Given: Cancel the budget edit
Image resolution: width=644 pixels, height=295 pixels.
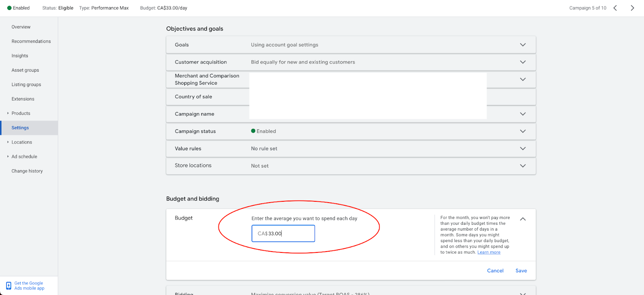Looking at the screenshot, I should [495, 271].
